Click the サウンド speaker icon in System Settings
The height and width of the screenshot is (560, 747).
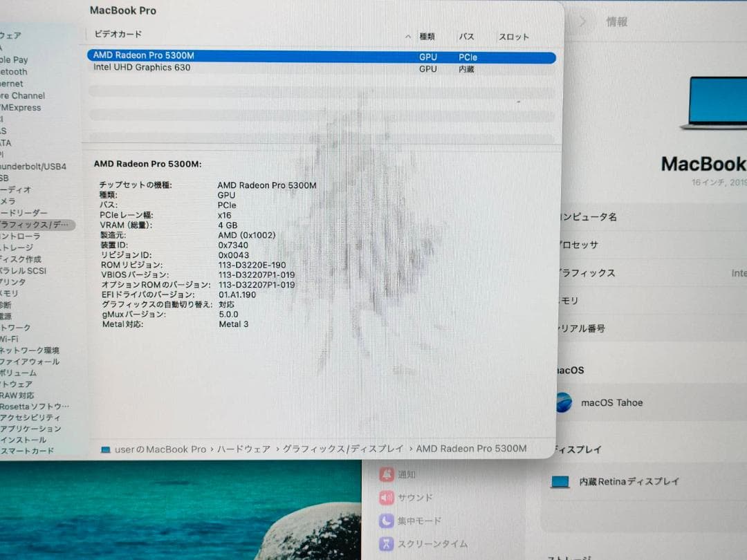(387, 498)
